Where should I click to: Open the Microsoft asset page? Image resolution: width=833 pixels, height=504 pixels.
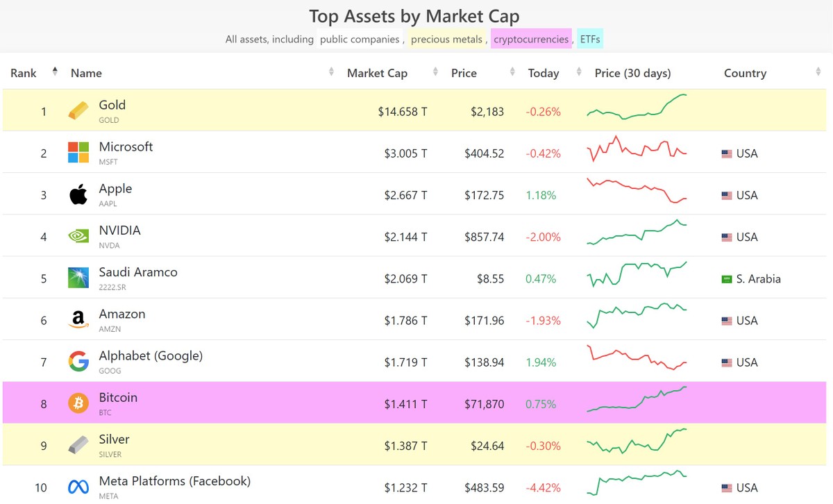point(126,146)
